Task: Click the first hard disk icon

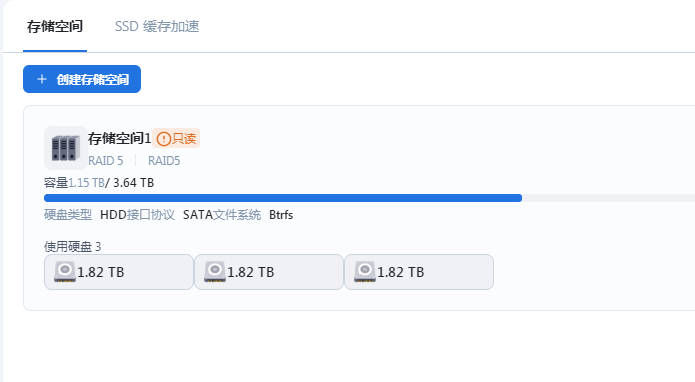Action: coord(65,272)
